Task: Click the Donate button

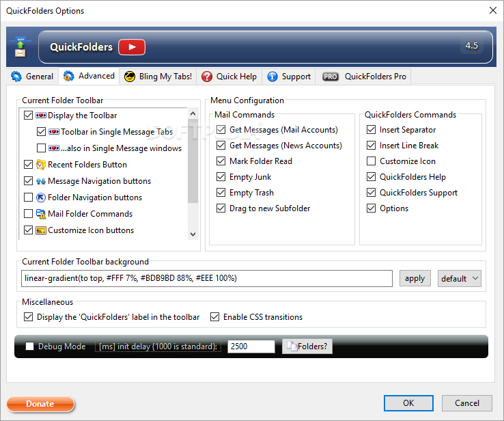Action: 40,404
